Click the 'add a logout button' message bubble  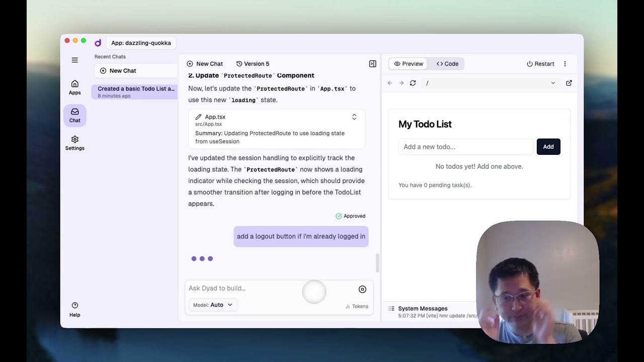pos(301,236)
